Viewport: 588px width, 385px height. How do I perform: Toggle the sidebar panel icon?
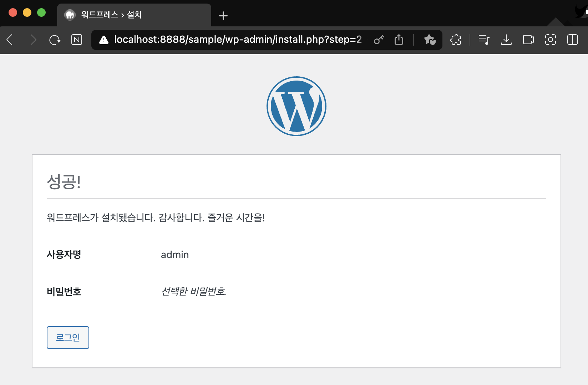tap(572, 40)
